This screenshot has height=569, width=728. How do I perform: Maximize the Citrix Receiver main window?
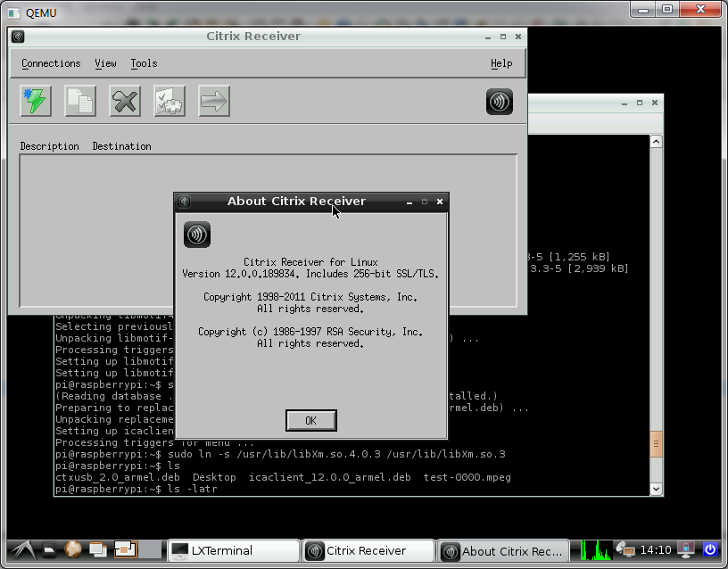click(x=503, y=37)
